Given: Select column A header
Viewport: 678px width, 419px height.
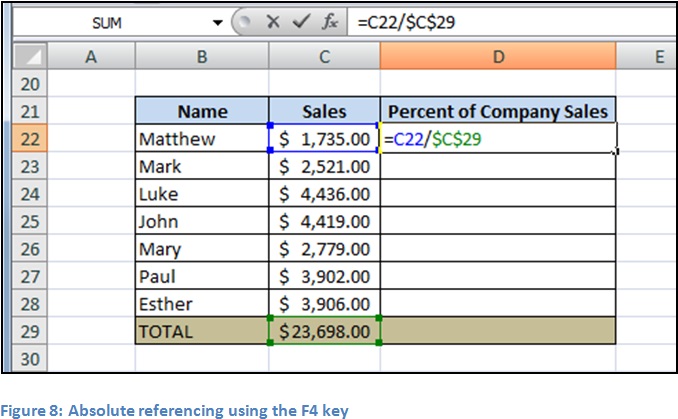Looking at the screenshot, I should click(92, 58).
